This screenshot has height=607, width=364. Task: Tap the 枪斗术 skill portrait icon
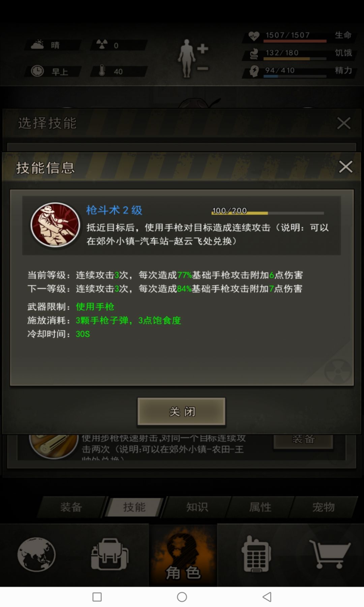pyautogui.click(x=55, y=225)
